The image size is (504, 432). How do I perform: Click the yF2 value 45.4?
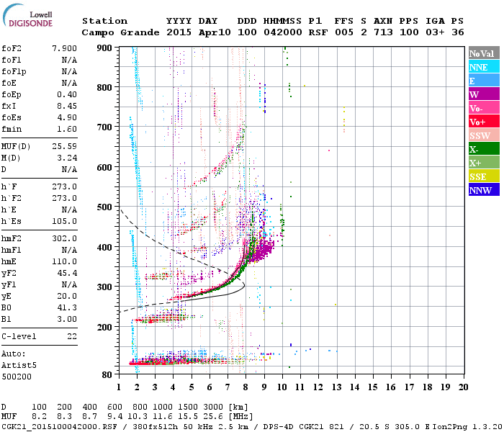[x=67, y=273]
